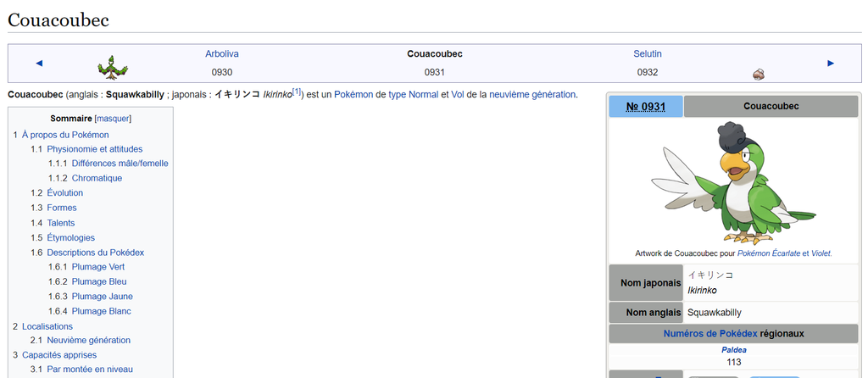Go to Étymologies section
The width and height of the screenshot is (868, 378).
[71, 237]
